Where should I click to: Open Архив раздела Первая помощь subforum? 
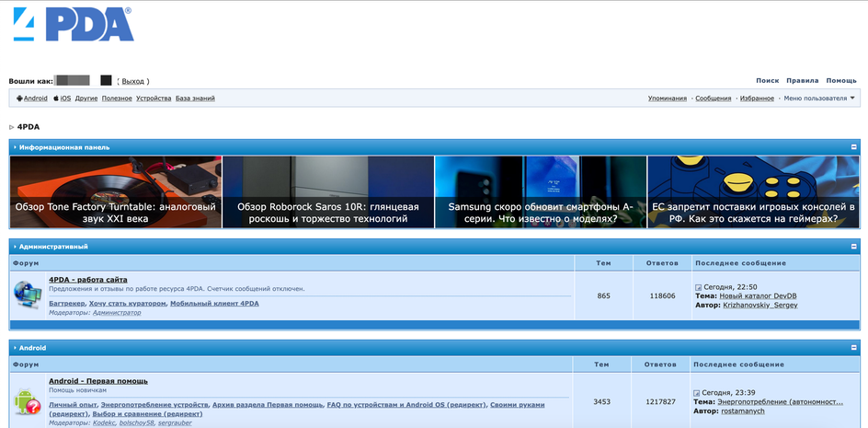point(268,405)
